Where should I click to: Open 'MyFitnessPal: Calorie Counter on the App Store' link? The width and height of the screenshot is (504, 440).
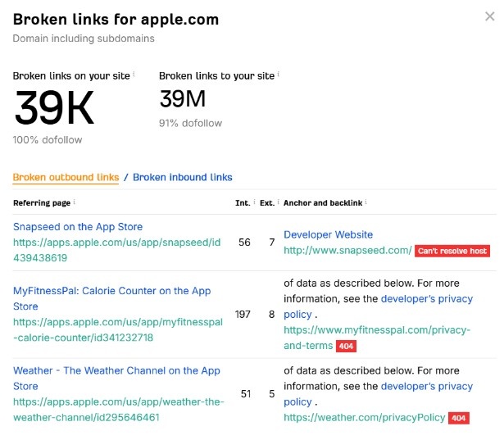(x=111, y=298)
